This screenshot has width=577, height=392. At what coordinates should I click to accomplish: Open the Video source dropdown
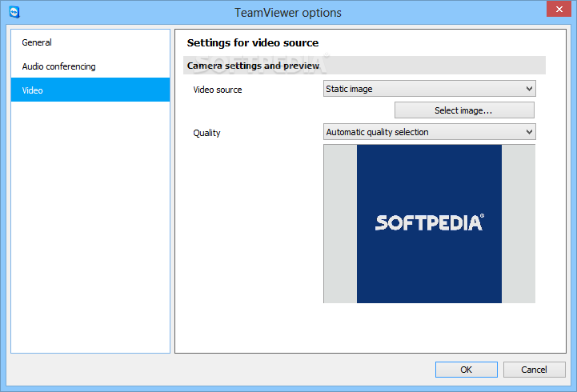click(x=430, y=89)
